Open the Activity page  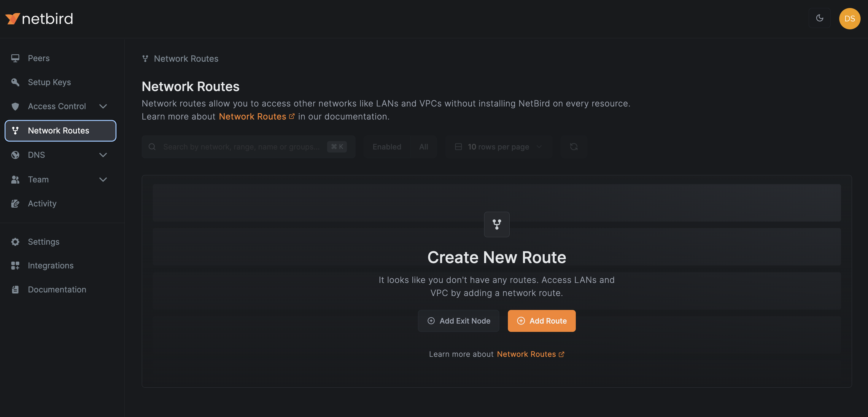42,203
